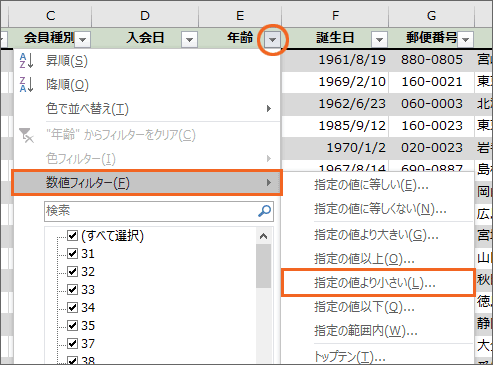
Task: Click the magnifier icon in search box
Action: (265, 211)
